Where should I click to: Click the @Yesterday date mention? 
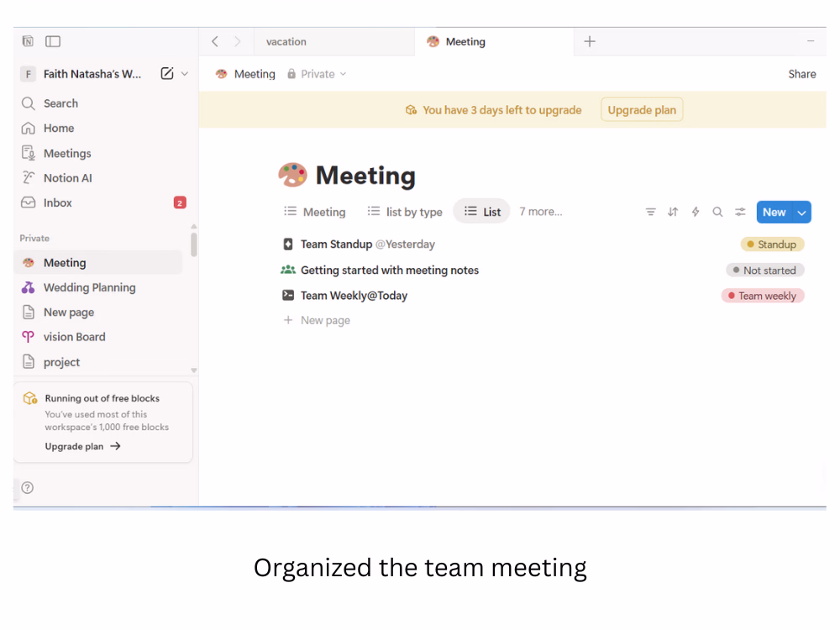(x=405, y=244)
